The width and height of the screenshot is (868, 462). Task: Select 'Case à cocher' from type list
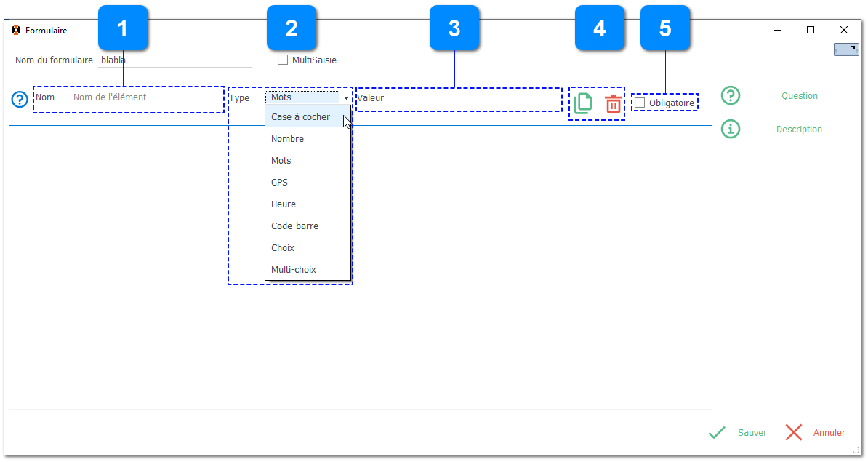click(300, 117)
